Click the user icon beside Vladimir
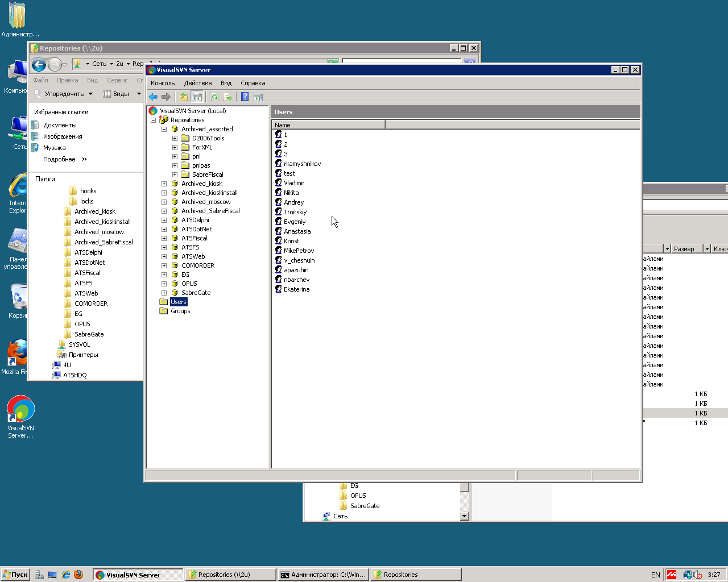The image size is (728, 582). (x=279, y=183)
